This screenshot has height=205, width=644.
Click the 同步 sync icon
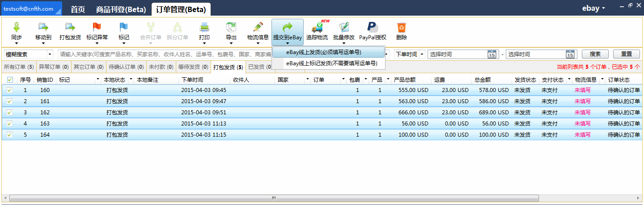point(17,27)
